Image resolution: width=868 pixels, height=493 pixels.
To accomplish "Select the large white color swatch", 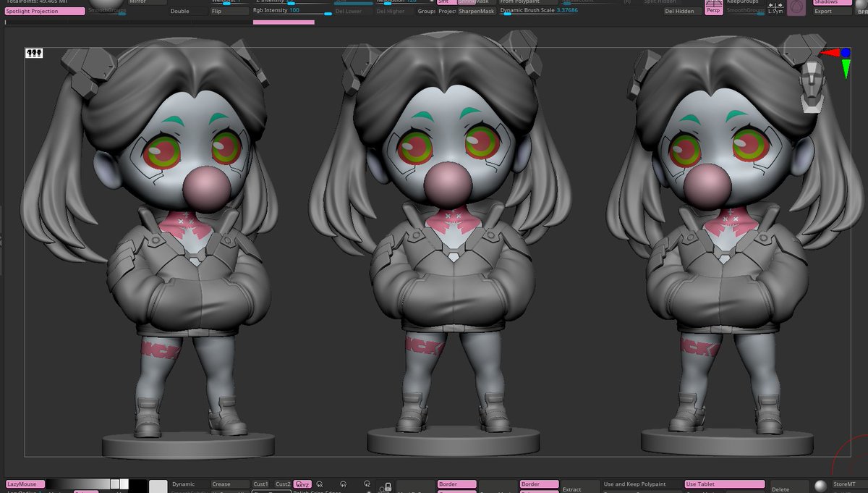I will click(158, 486).
